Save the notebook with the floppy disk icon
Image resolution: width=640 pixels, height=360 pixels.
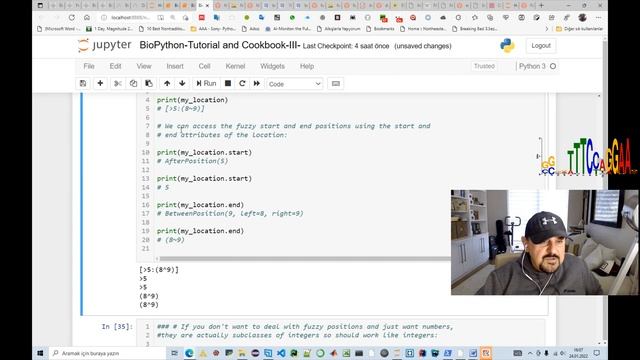(83, 83)
